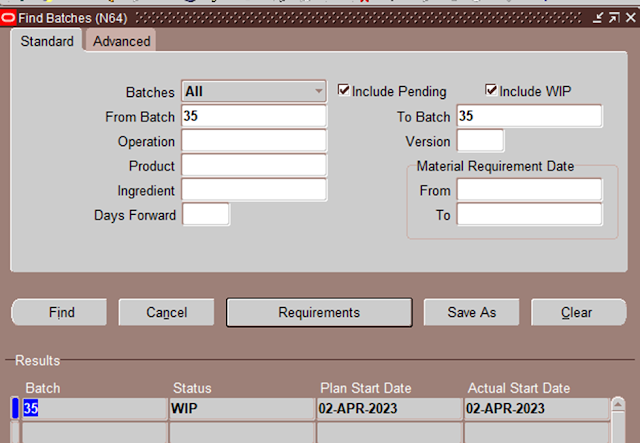Screen dimensions: 640x443
Task: Click the To Batch input field
Action: (x=529, y=116)
